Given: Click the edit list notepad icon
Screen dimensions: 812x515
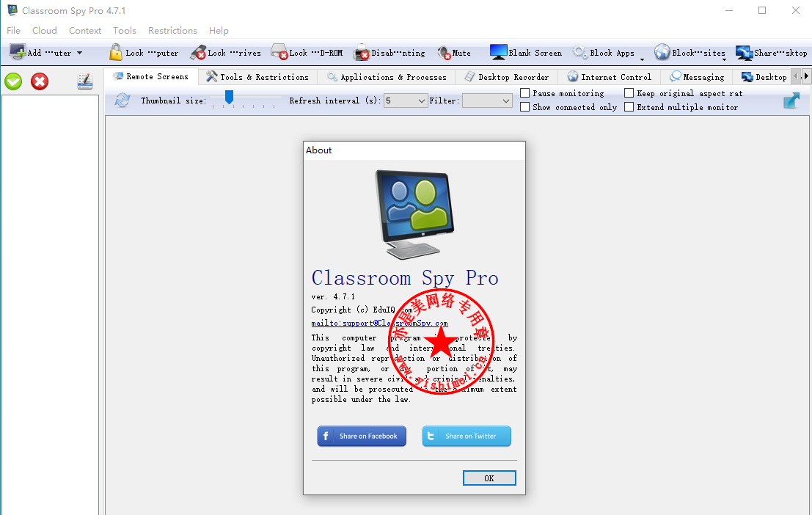Looking at the screenshot, I should pyautogui.click(x=85, y=81).
